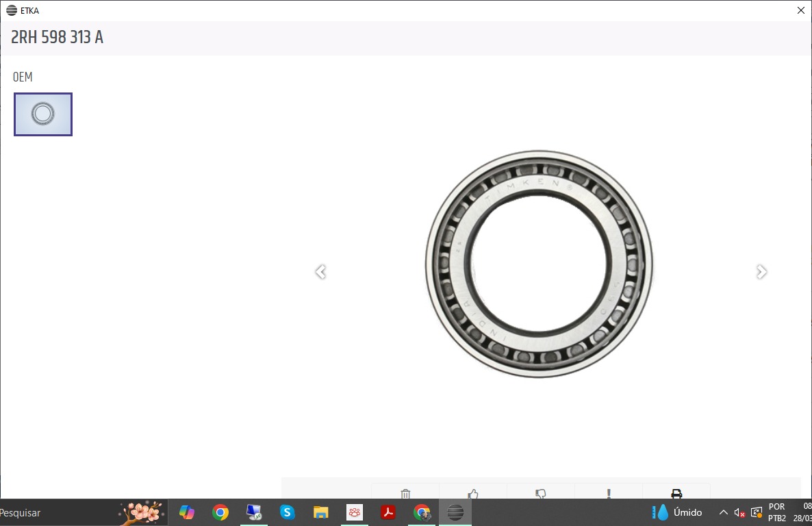Image resolution: width=812 pixels, height=526 pixels.
Task: Show the previous part image
Action: click(320, 272)
